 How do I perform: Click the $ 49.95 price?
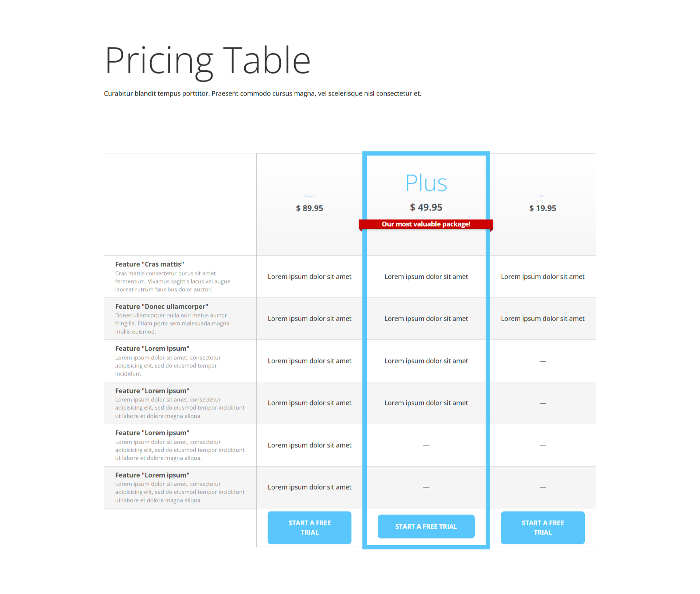click(426, 208)
